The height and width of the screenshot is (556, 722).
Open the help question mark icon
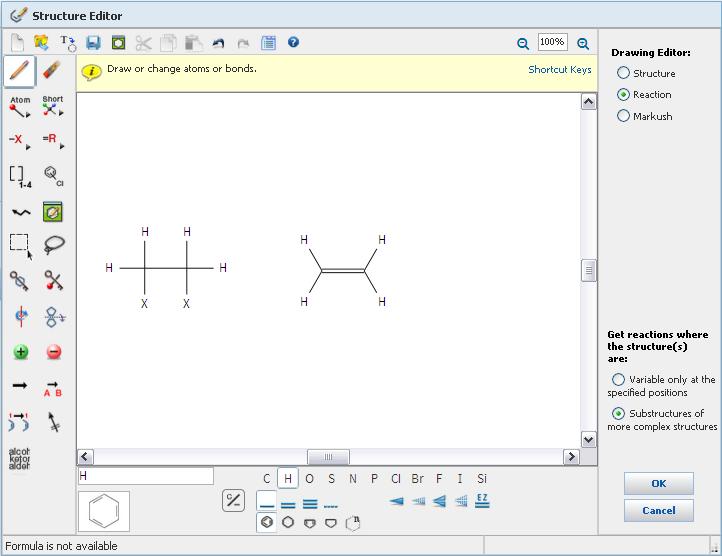(x=293, y=42)
